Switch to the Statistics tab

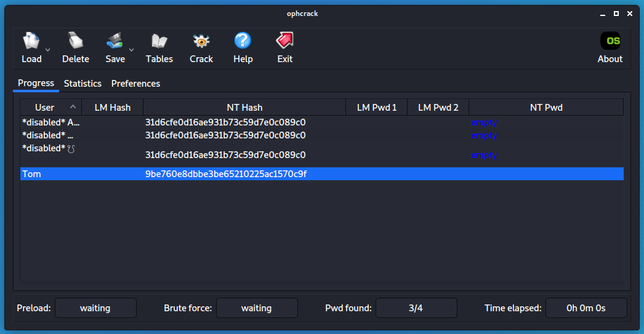[83, 84]
